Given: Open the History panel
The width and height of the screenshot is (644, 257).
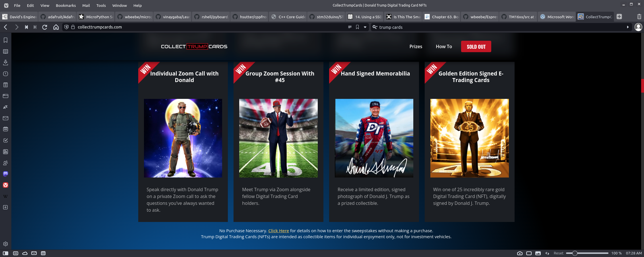Looking at the screenshot, I should click(5, 74).
